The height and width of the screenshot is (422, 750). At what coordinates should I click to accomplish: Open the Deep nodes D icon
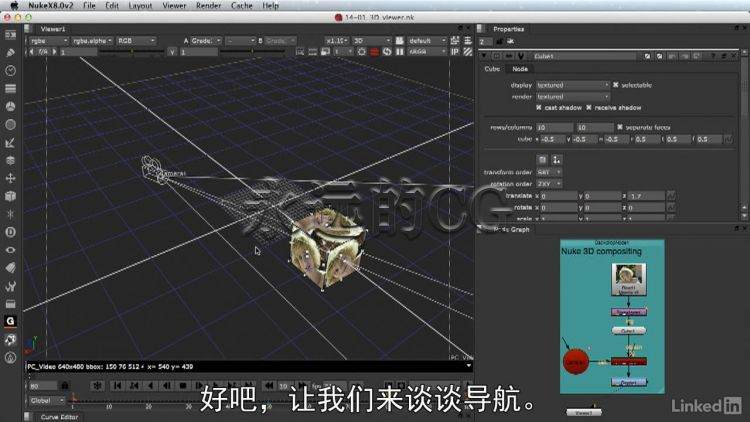pyautogui.click(x=10, y=232)
